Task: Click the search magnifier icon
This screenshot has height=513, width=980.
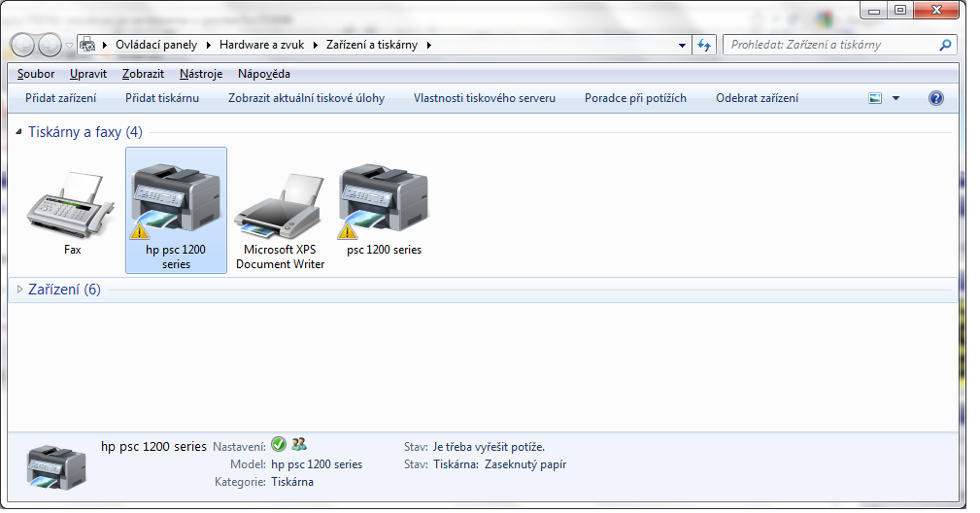Action: pyautogui.click(x=945, y=45)
